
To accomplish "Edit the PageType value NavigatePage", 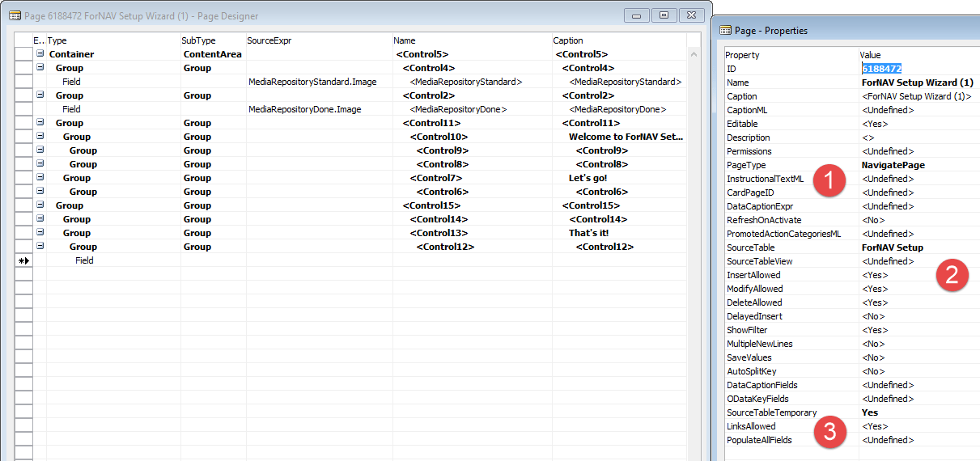I will tap(894, 165).
